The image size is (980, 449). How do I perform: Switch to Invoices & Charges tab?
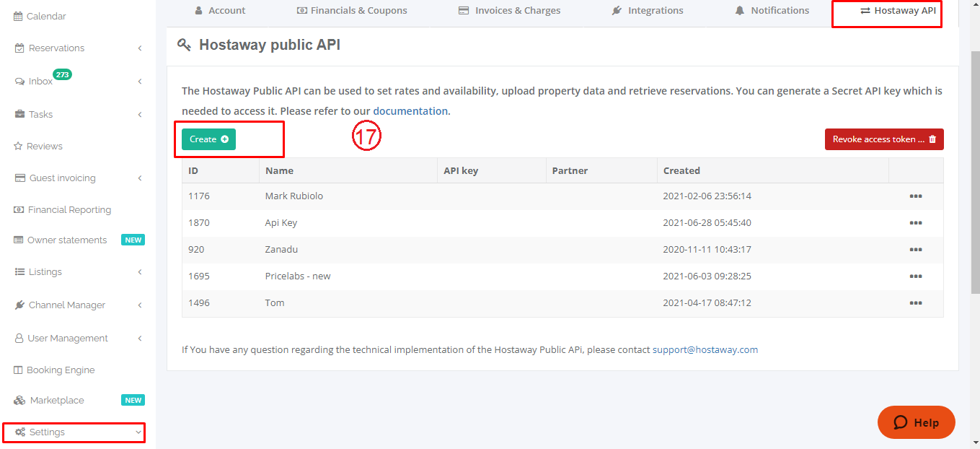(x=509, y=10)
